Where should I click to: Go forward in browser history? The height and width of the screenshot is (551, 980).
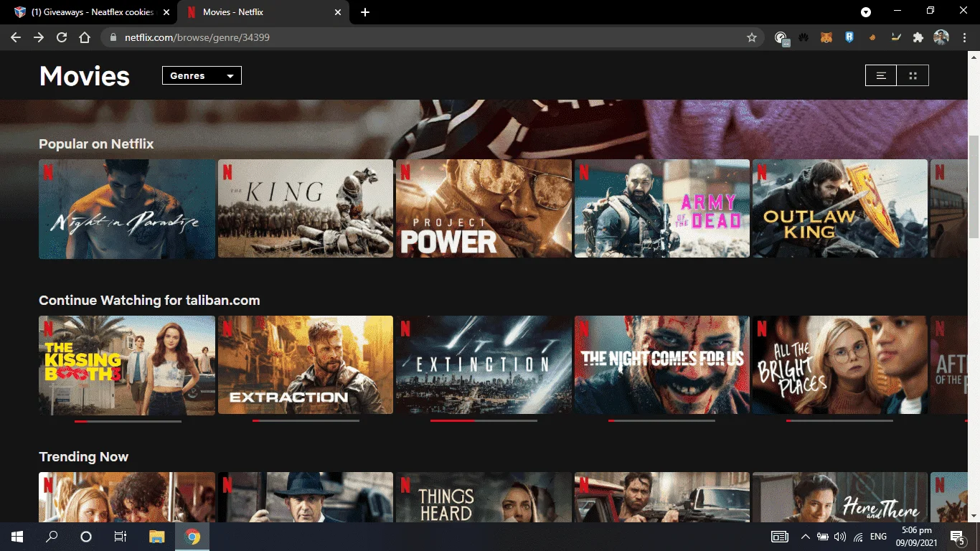(39, 37)
